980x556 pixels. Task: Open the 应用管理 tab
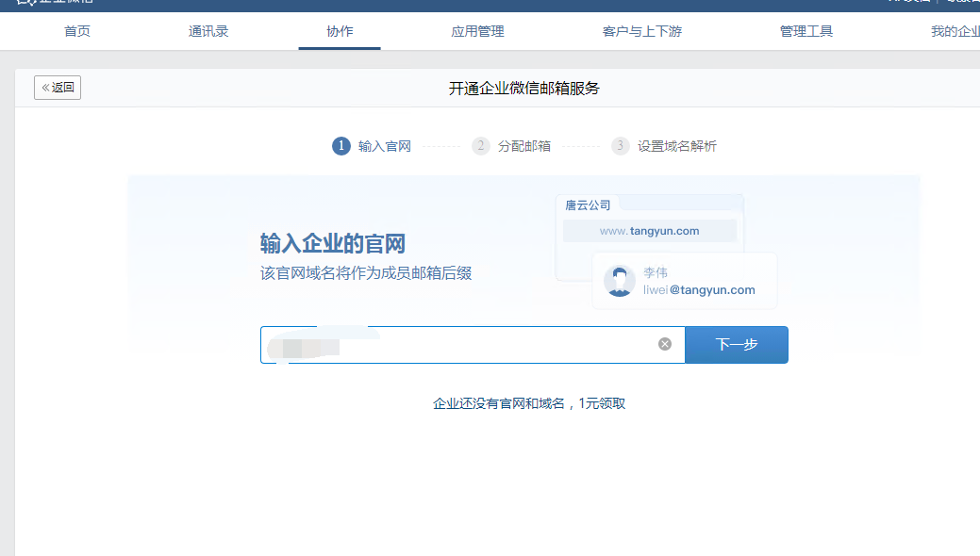[477, 31]
